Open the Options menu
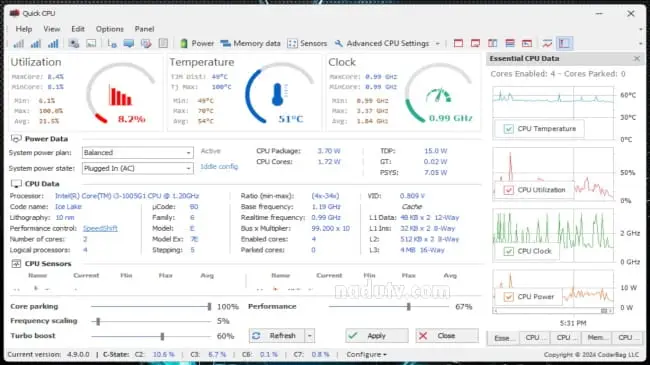 109,29
